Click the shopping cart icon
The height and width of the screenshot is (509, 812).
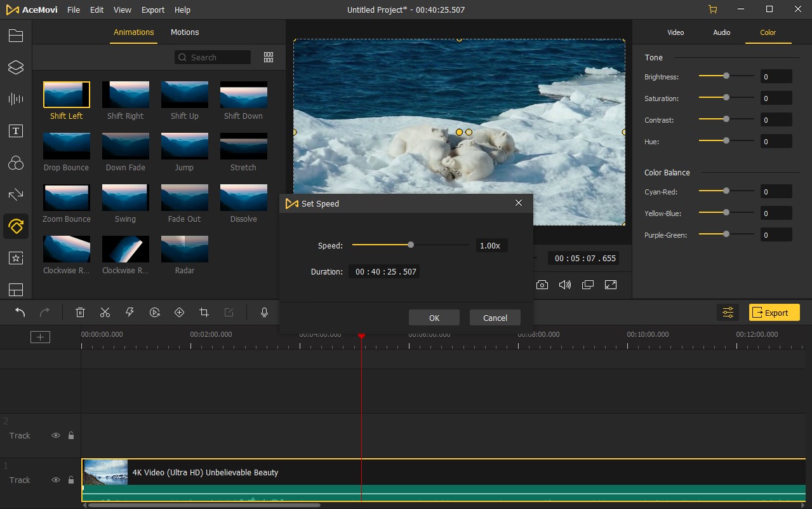tap(712, 10)
